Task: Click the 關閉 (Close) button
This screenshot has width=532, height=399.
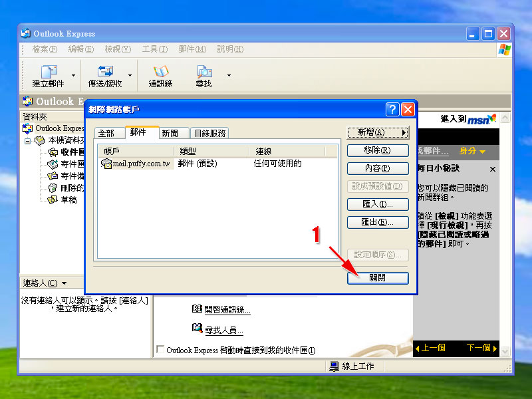Action: tap(377, 278)
